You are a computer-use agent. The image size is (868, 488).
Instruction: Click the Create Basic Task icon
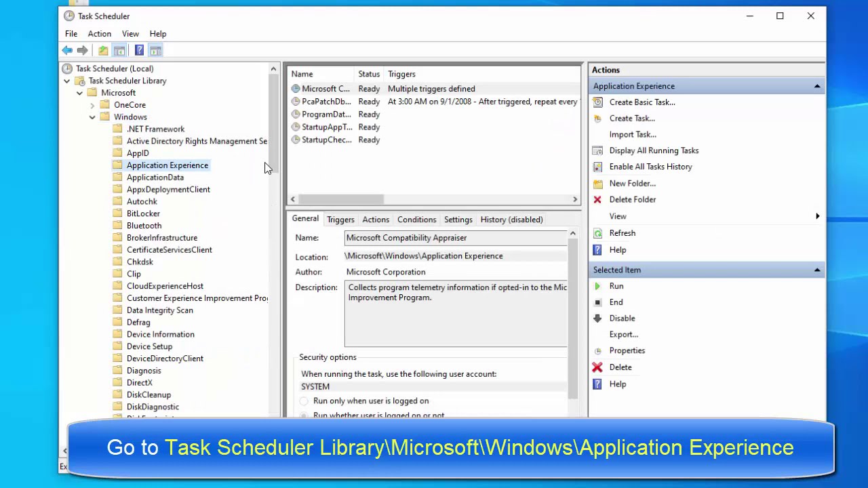(x=597, y=102)
